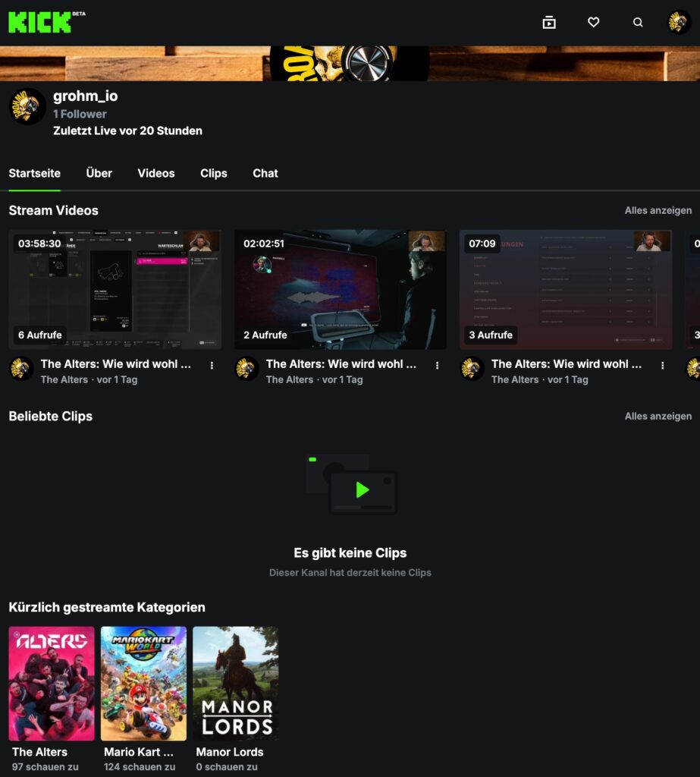Open the video title under the 02:02:51 stream
The height and width of the screenshot is (777, 700).
(341, 364)
